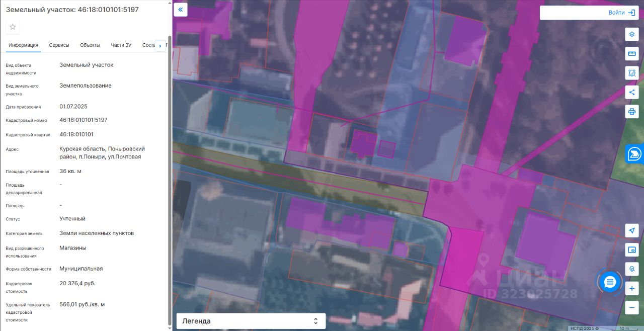Viewport: 644px width, 331px height.
Task: Open the map layers icon
Action: [632, 35]
